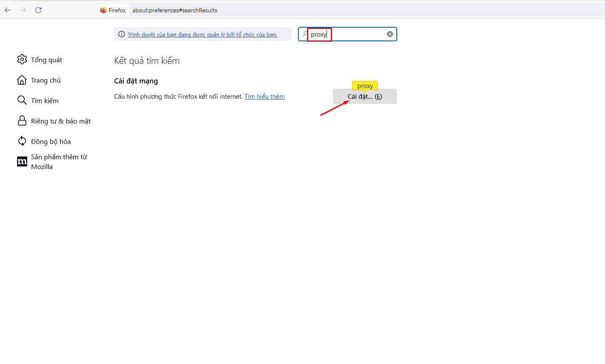Viewport: 605px width, 364px height.
Task: Click the house icon for Trang chủ
Action: point(22,80)
